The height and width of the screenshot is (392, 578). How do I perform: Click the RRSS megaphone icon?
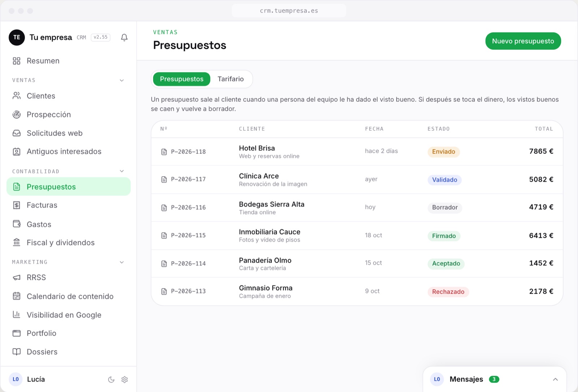point(17,278)
